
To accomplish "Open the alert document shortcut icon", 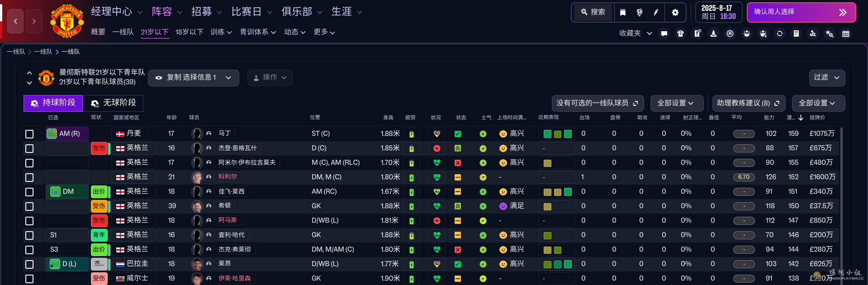I will tap(697, 33).
